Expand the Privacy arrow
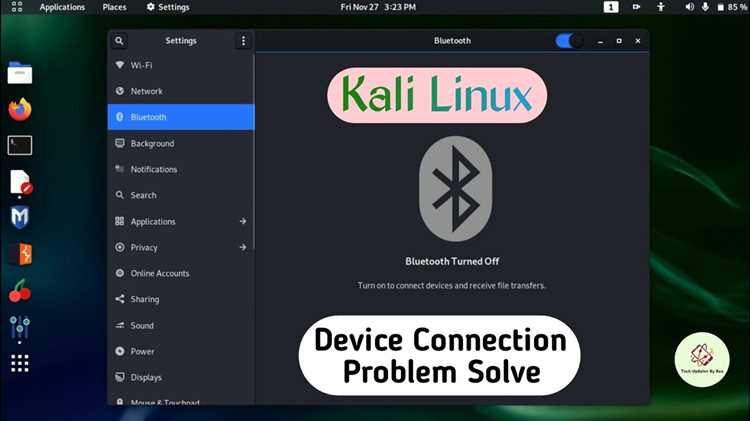Viewport: 750px width, 421px height. click(243, 247)
